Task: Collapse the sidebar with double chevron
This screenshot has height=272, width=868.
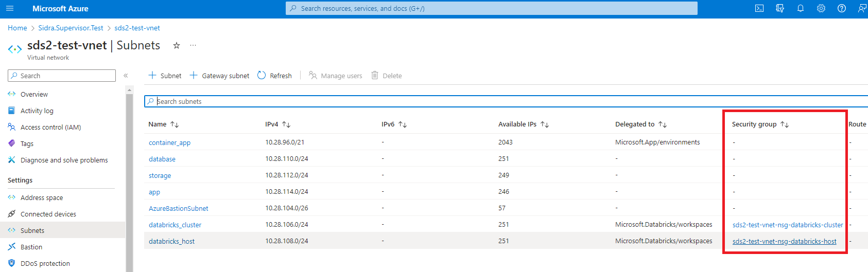Action: tap(126, 76)
